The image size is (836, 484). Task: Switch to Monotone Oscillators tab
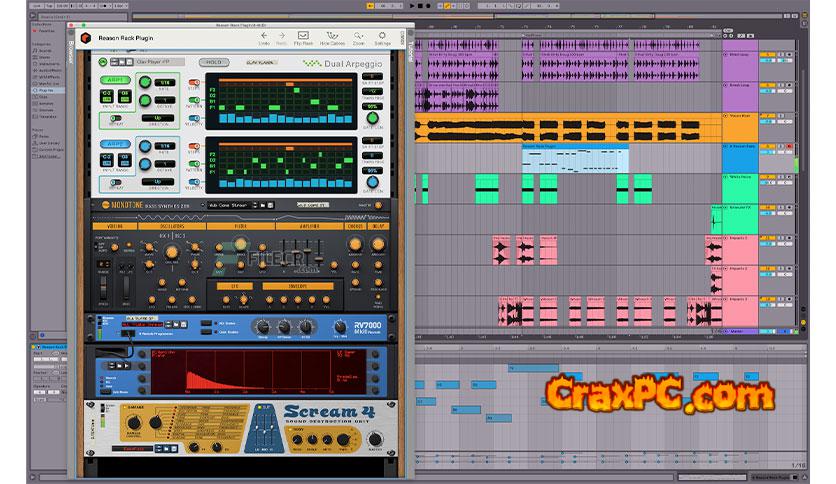pyautogui.click(x=172, y=226)
